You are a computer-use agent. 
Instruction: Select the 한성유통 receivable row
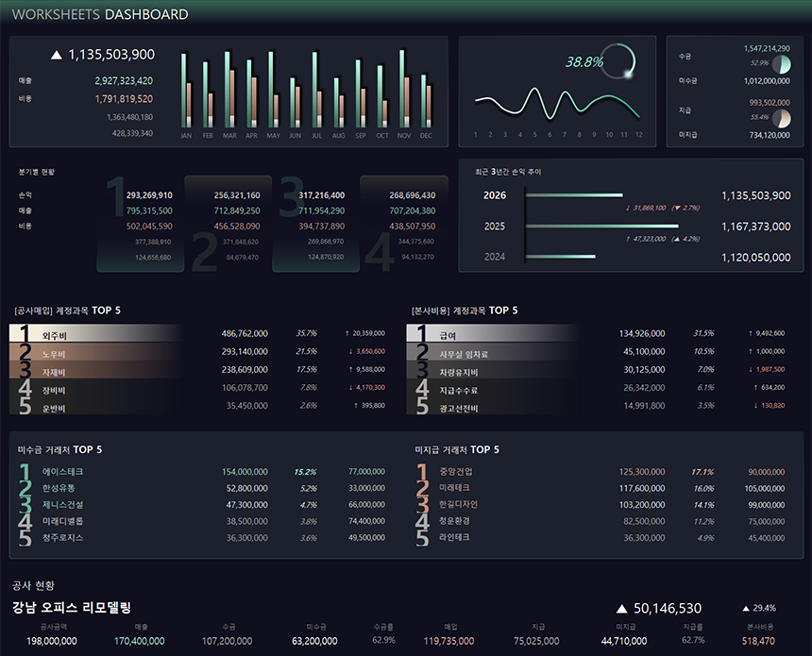pos(202,488)
